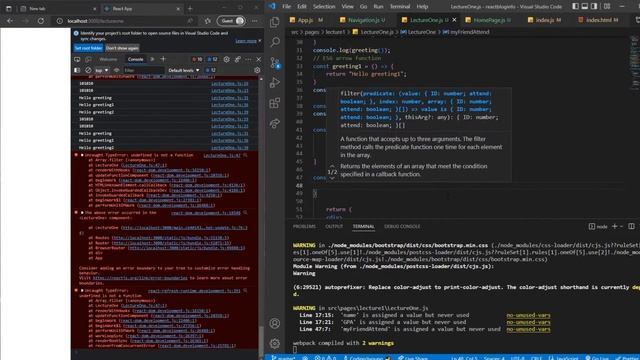Switch to the Navigation.js editor tab

(x=363, y=20)
